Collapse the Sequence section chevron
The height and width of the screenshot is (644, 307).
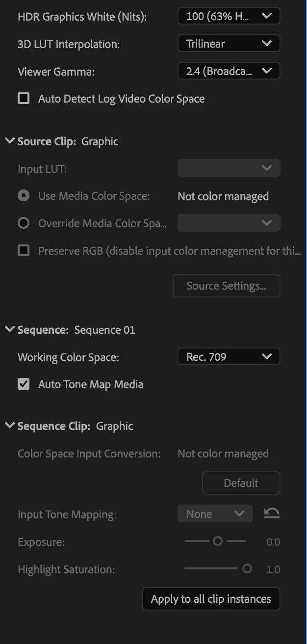[10, 330]
